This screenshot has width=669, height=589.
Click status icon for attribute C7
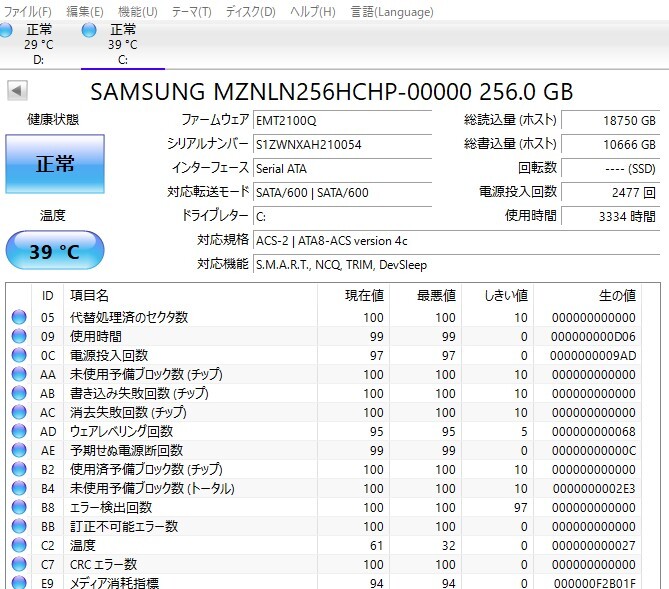19,564
